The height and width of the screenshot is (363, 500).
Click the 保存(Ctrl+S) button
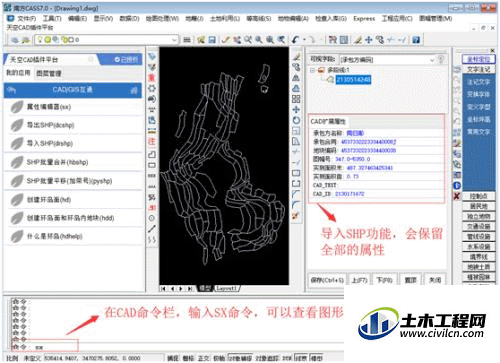327,280
